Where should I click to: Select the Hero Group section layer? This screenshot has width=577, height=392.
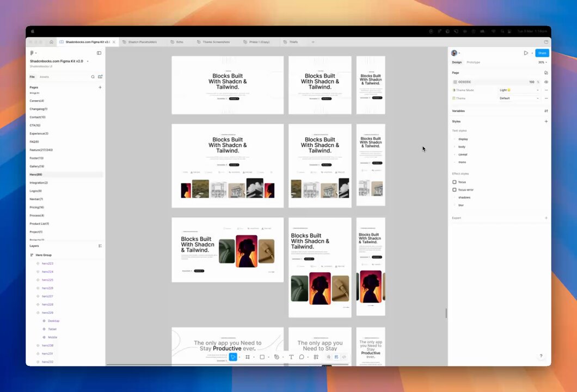(x=44, y=255)
